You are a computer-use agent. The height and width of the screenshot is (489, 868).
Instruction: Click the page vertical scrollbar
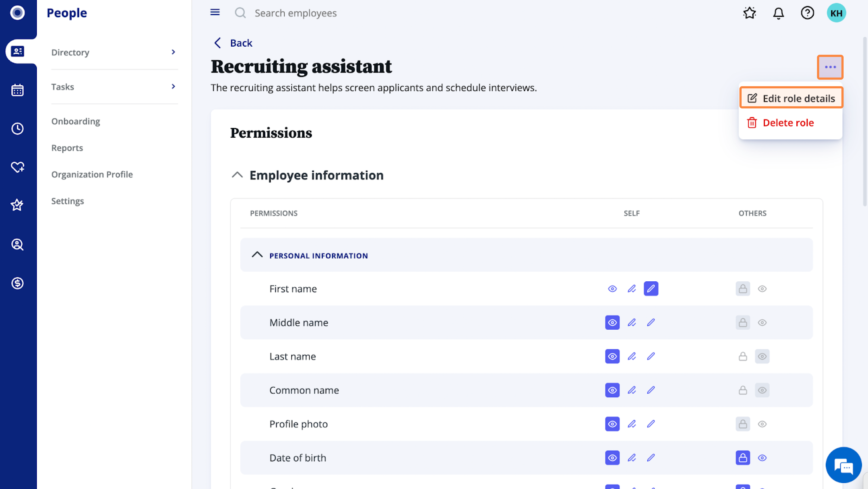pyautogui.click(x=865, y=121)
